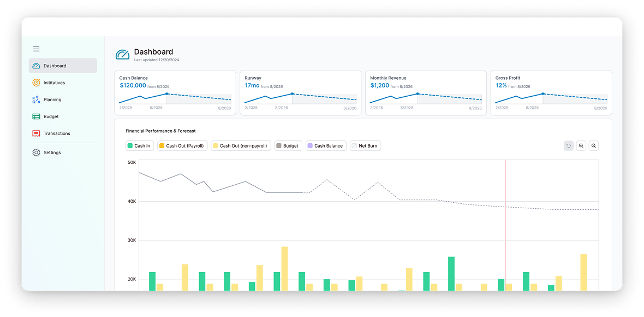
Task: Open Transactions using the receipt icon
Action: (36, 133)
